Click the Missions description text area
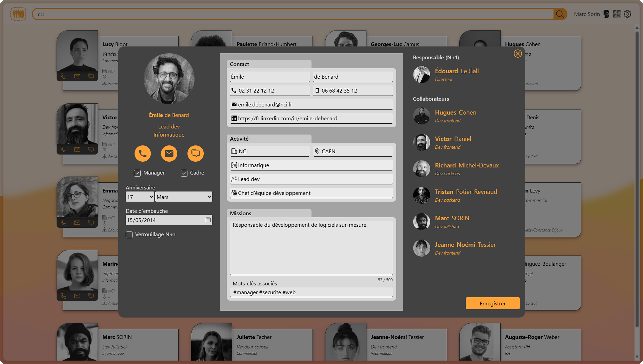 tap(311, 248)
